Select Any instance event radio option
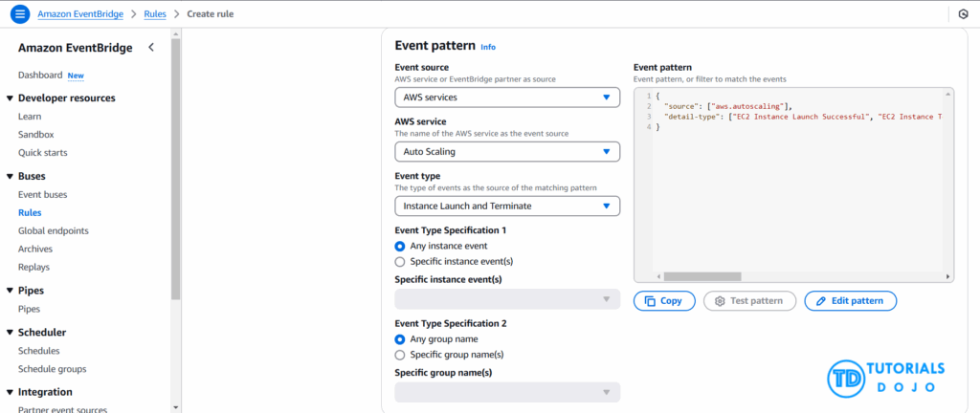The width and height of the screenshot is (980, 413). [400, 246]
